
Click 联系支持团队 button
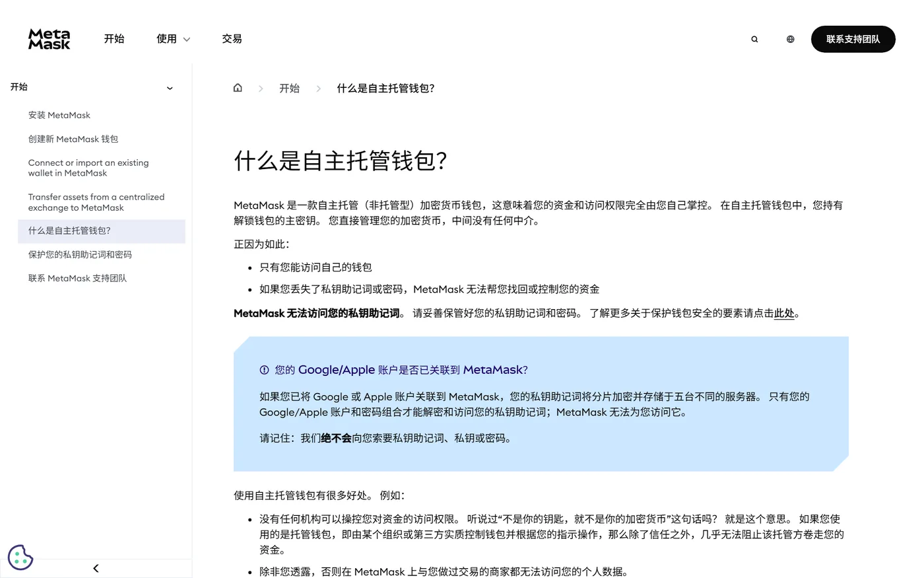(x=853, y=39)
